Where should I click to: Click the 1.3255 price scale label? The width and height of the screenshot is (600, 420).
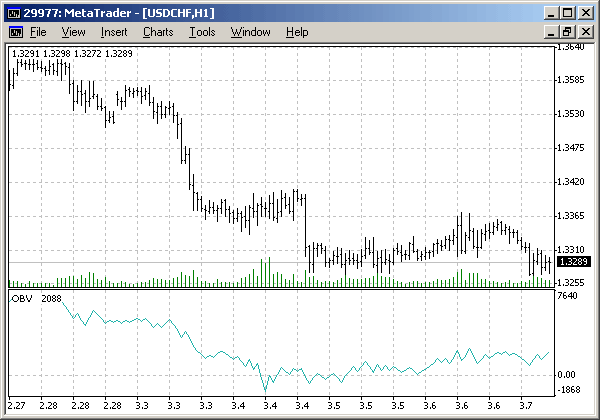coord(571,283)
